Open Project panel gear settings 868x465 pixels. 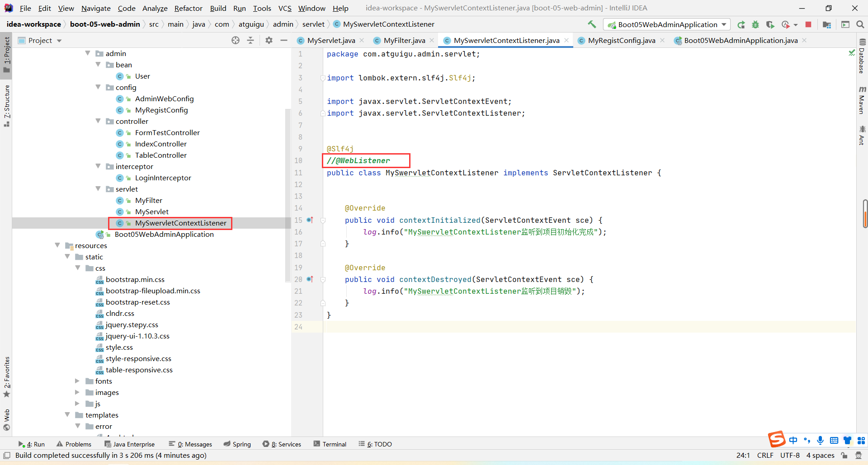click(x=269, y=40)
